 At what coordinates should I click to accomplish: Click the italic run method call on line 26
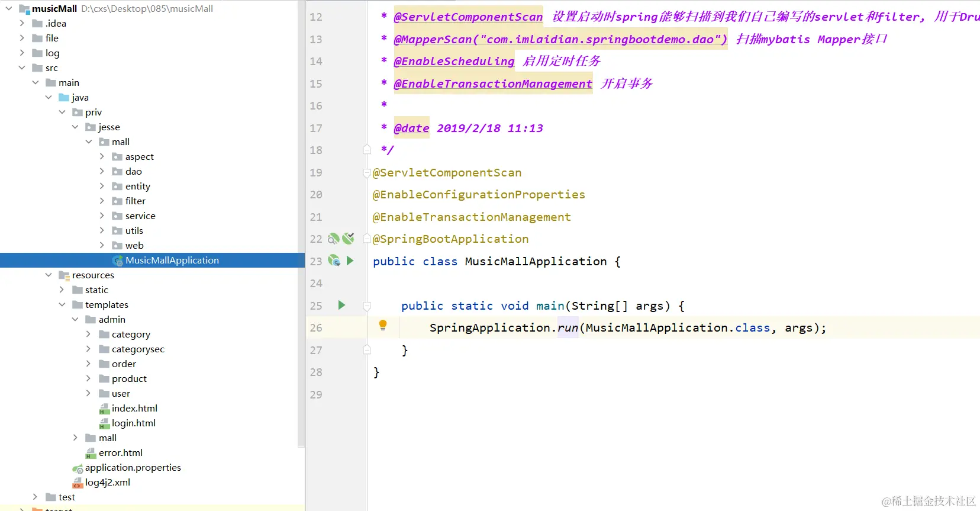pos(568,327)
